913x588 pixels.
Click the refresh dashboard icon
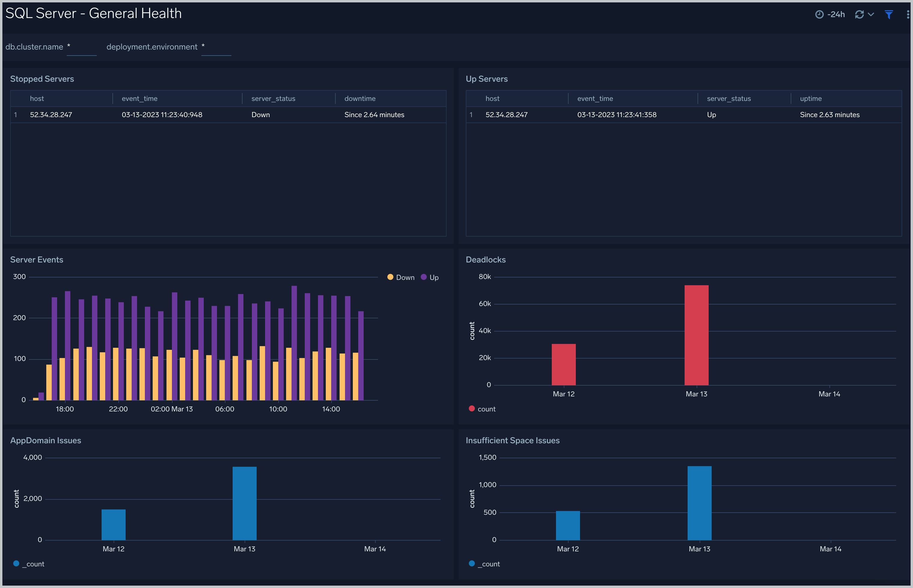click(859, 14)
